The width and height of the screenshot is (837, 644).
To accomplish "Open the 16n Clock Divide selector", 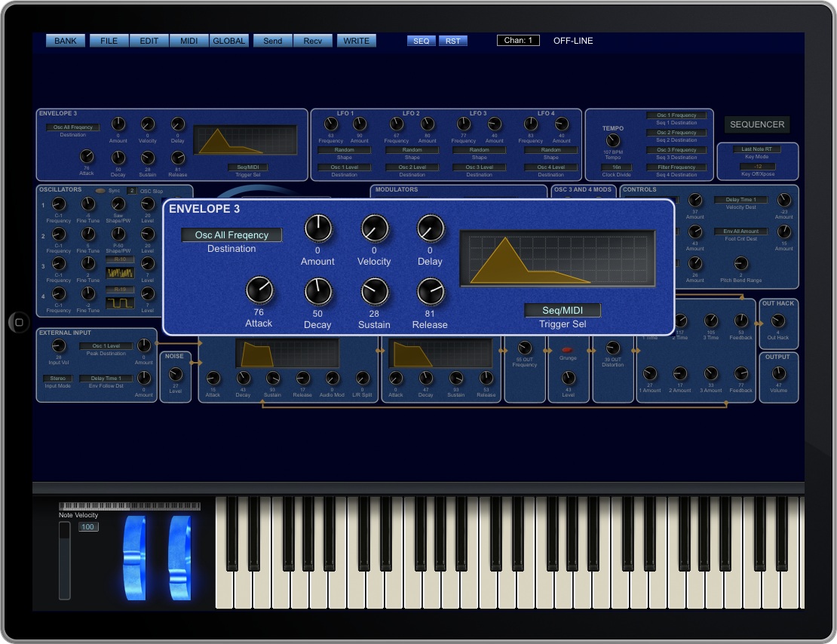I will pos(617,167).
